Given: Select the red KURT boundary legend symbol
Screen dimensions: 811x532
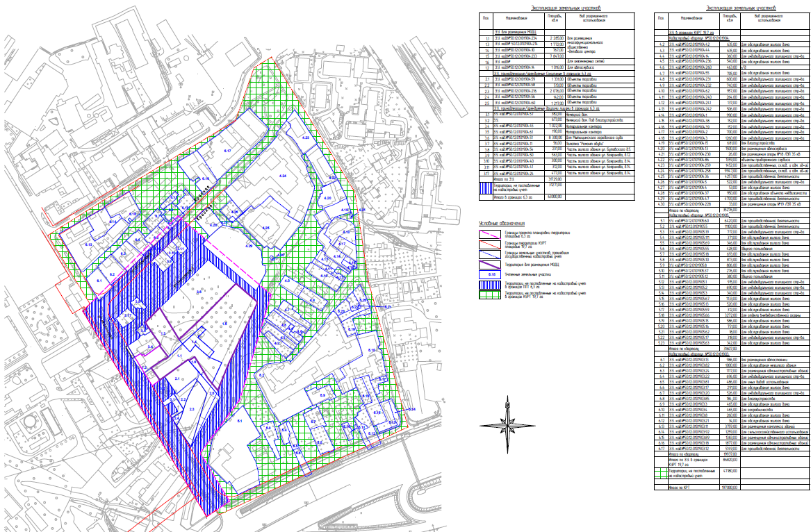Looking at the screenshot, I should coord(489,244).
